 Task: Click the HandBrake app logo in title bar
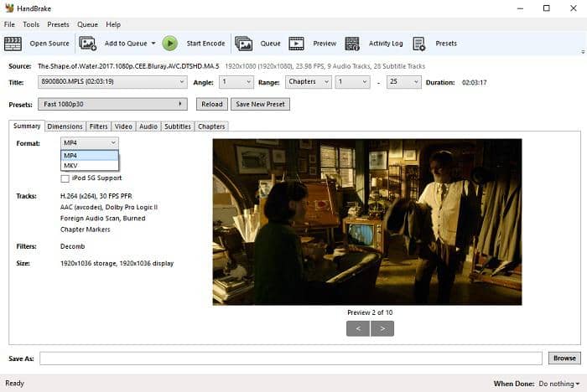[x=9, y=8]
